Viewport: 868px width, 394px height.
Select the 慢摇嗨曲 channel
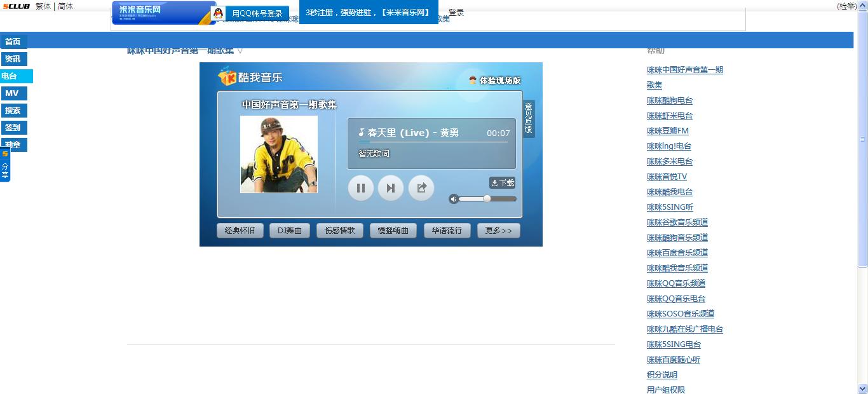click(393, 231)
